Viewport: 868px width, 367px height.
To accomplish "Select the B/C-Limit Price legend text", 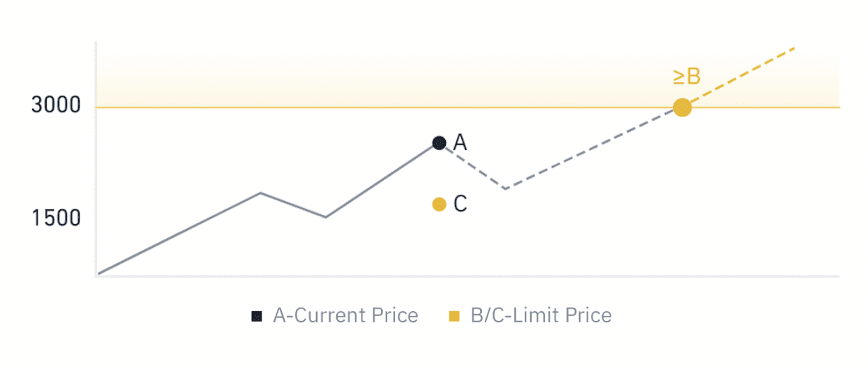I will click(541, 316).
